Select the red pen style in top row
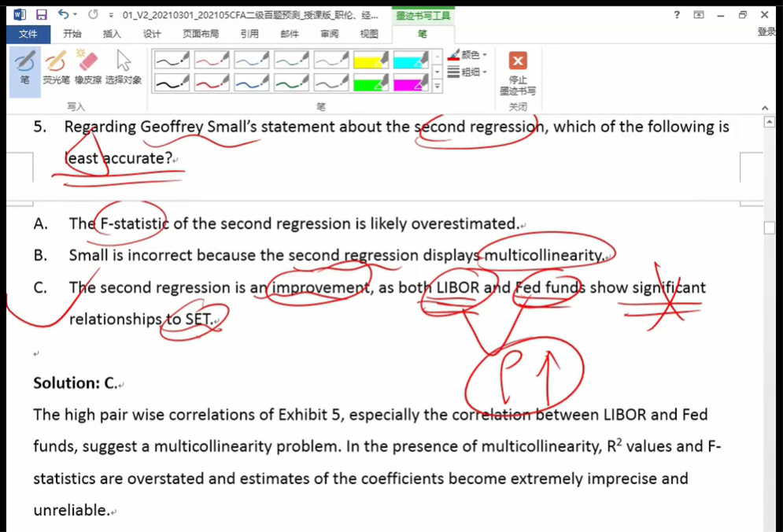This screenshot has height=532, width=783. click(212, 61)
